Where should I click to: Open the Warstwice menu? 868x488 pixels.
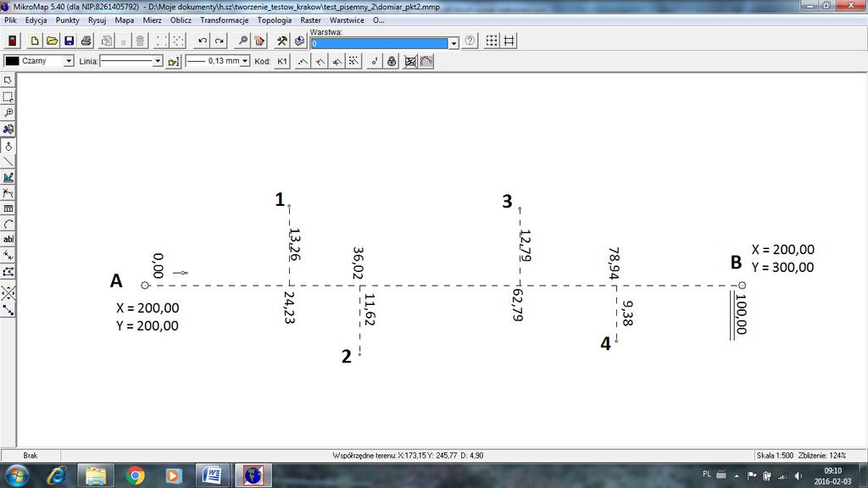(x=347, y=20)
